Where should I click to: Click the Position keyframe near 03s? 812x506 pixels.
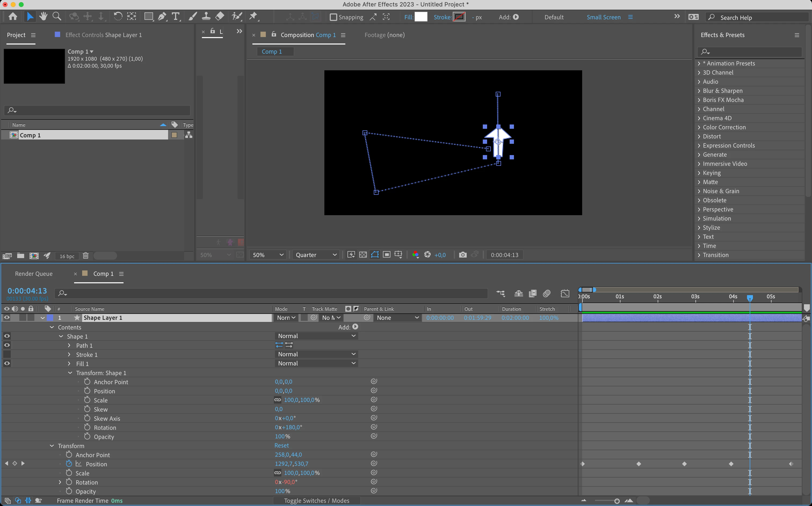(x=684, y=464)
